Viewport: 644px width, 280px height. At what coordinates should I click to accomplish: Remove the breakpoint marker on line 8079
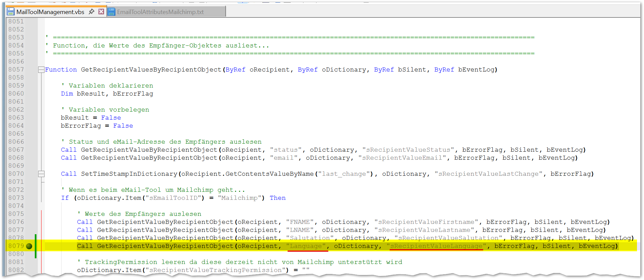pyautogui.click(x=29, y=246)
